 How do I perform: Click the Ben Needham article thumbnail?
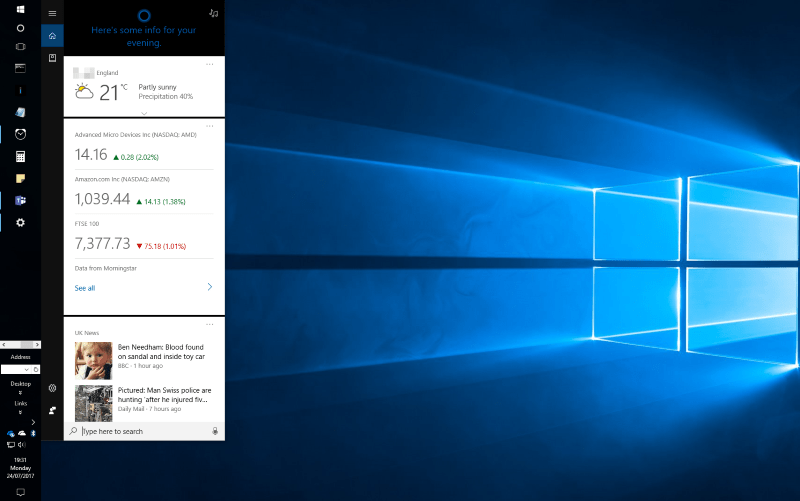93,361
